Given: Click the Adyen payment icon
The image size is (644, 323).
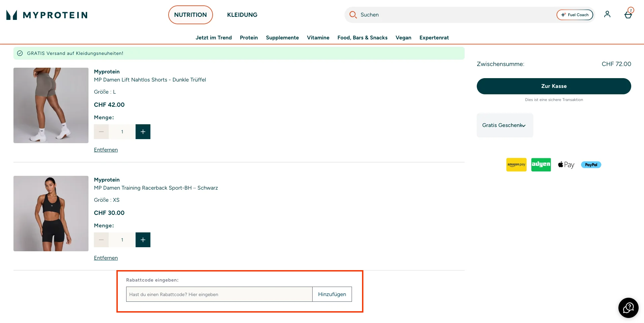Looking at the screenshot, I should 541,165.
